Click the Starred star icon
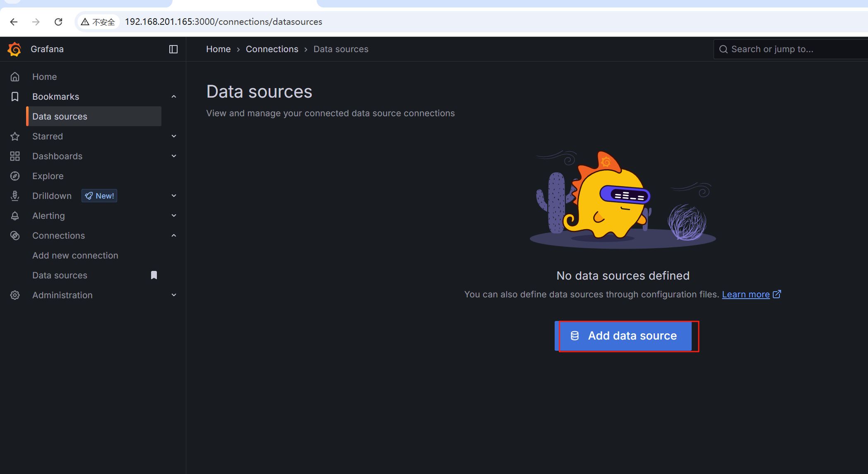 pos(15,136)
